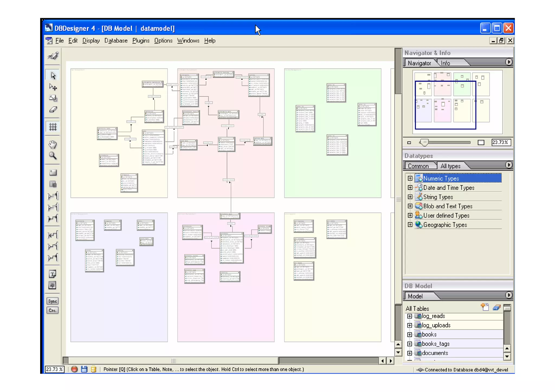This screenshot has height=392, width=555.
Task: Select the Pointer tool in toolbar
Action: [53, 76]
